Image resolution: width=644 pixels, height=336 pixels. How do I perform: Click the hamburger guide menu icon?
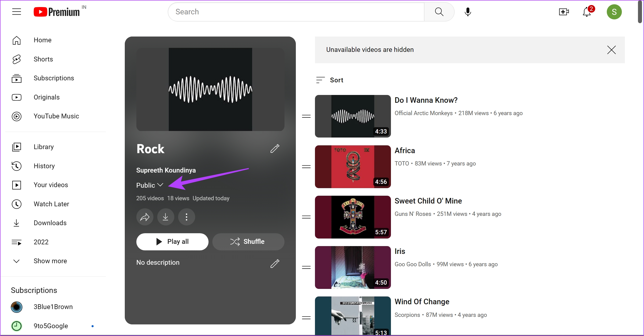17,12
